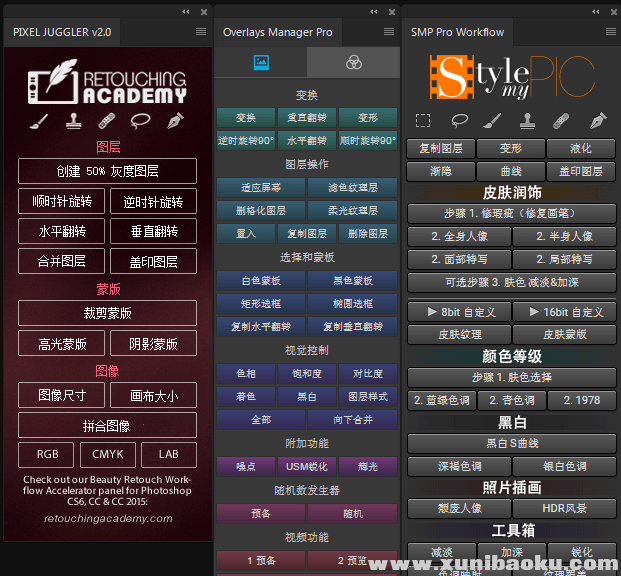Select the healing bandage icon in SMP Pro
Viewport: 621px width, 576px height.
563,121
